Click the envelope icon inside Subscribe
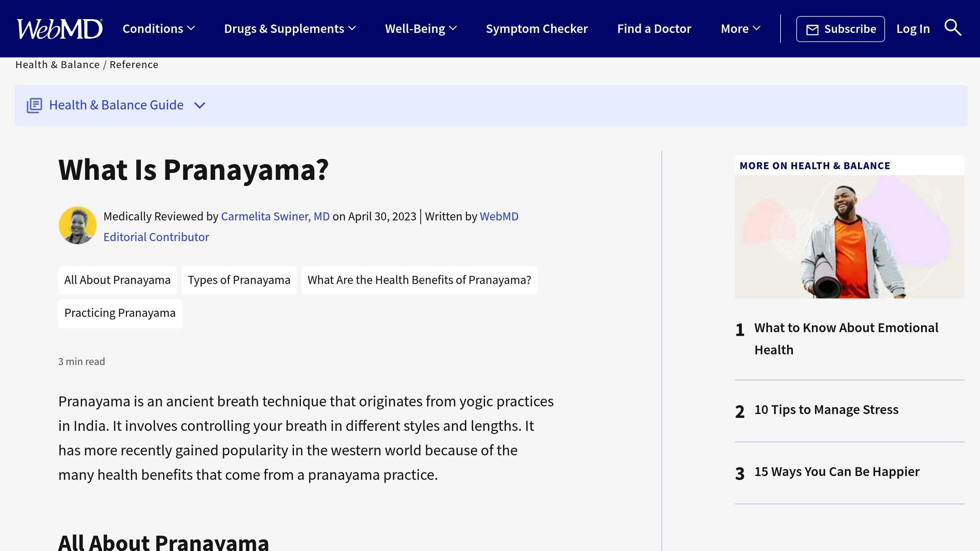The width and height of the screenshot is (980, 551). pyautogui.click(x=812, y=29)
